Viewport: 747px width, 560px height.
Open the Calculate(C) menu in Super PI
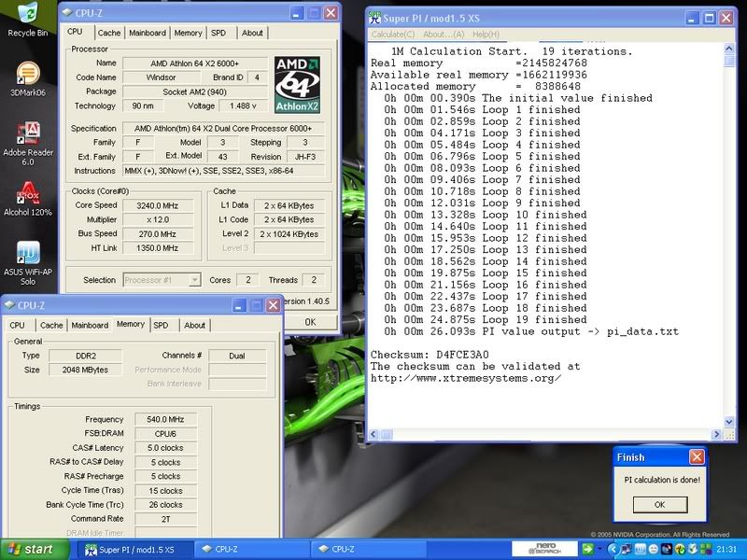click(x=393, y=35)
